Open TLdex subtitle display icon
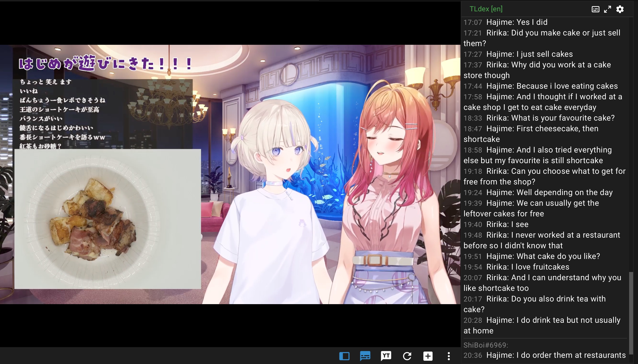This screenshot has width=638, height=364. tap(595, 9)
